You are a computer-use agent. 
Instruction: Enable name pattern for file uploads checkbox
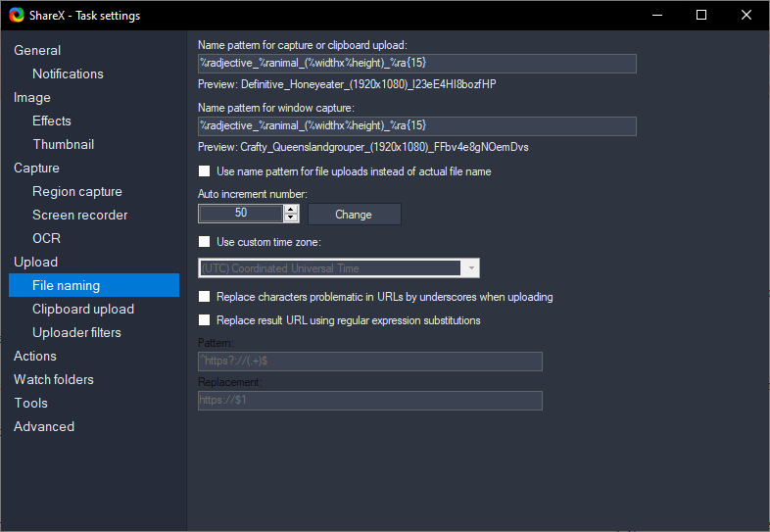pos(205,171)
